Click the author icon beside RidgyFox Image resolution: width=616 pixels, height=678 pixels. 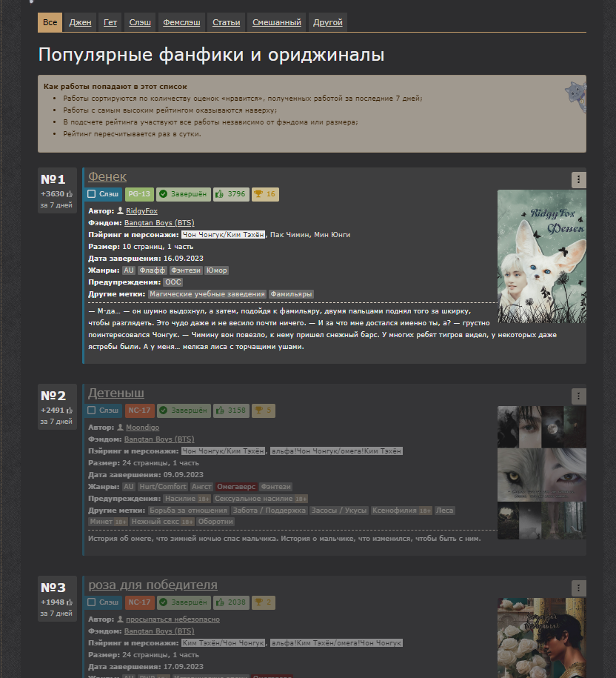(121, 210)
